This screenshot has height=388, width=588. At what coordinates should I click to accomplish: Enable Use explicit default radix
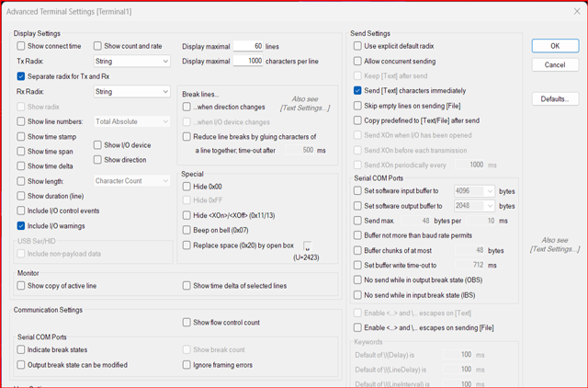358,46
